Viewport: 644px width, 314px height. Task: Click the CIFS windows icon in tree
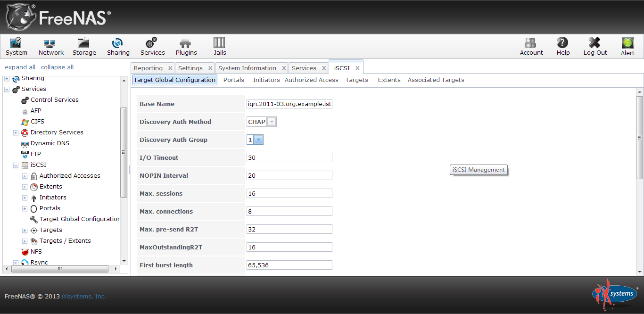tap(25, 122)
